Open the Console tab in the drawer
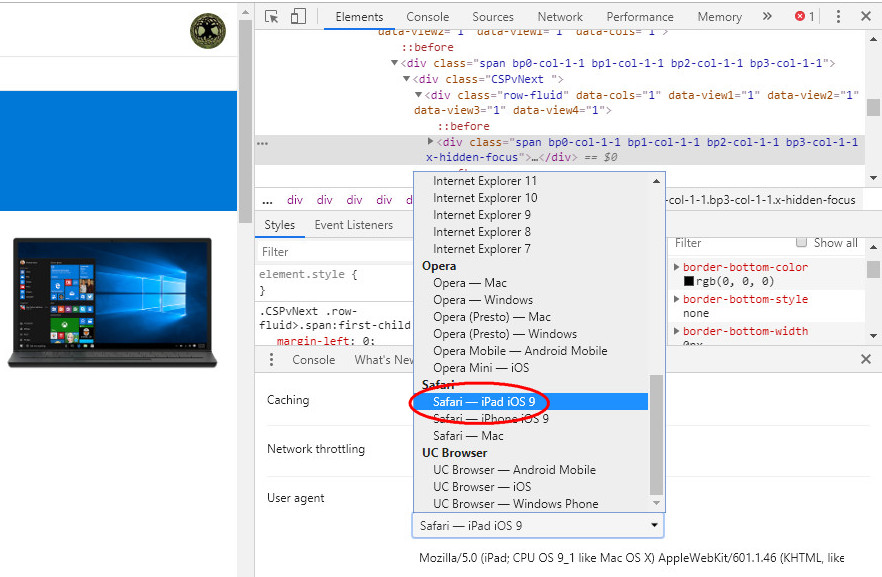This screenshot has width=882, height=577. (313, 360)
